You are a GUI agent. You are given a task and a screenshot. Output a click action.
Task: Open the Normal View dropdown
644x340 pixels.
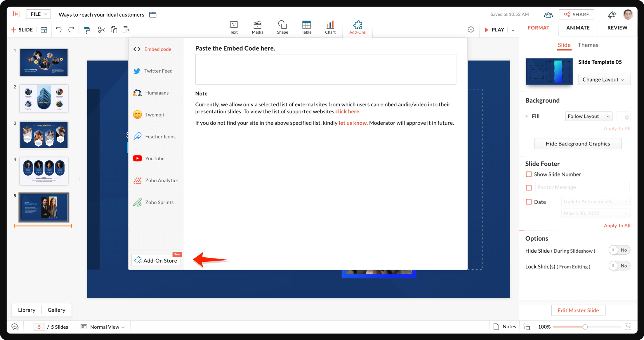pyautogui.click(x=107, y=327)
